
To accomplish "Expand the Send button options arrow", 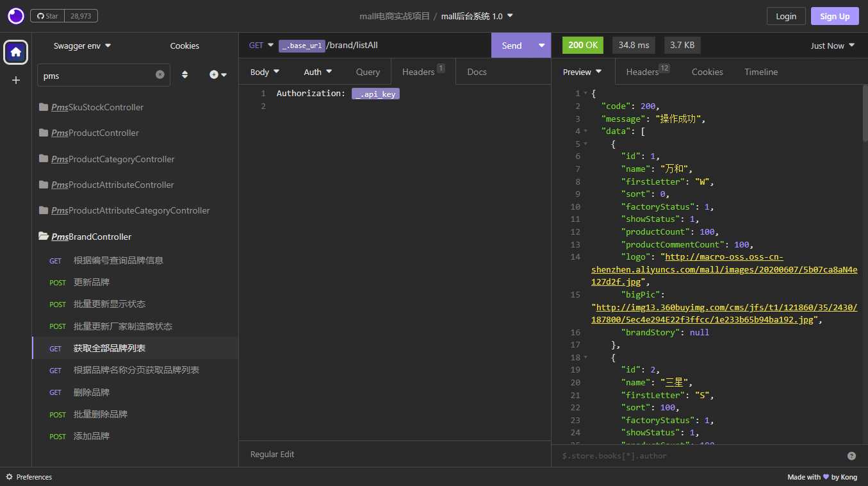I will pyautogui.click(x=541, y=46).
